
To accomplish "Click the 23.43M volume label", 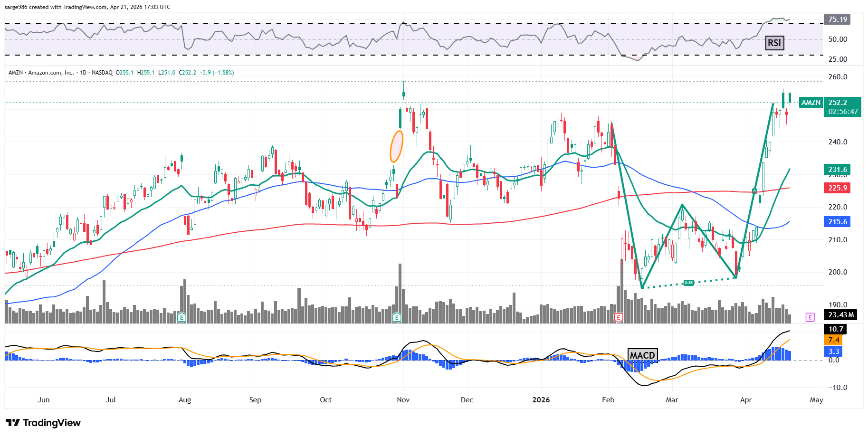I will click(840, 315).
